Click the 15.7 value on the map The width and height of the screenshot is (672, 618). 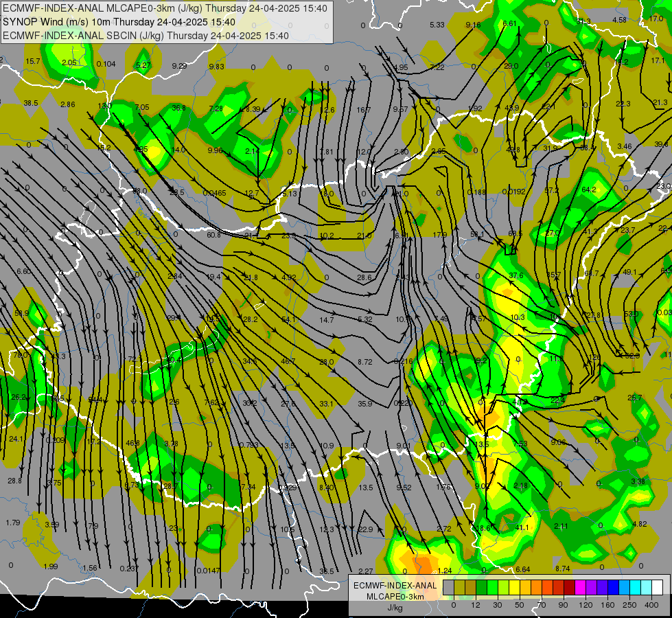pos(32,61)
